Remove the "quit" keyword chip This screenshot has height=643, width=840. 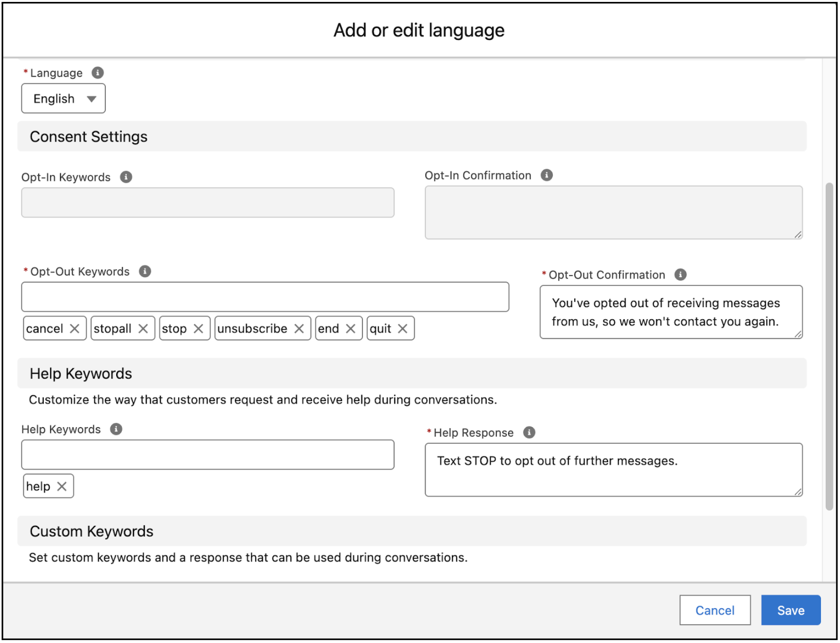402,328
